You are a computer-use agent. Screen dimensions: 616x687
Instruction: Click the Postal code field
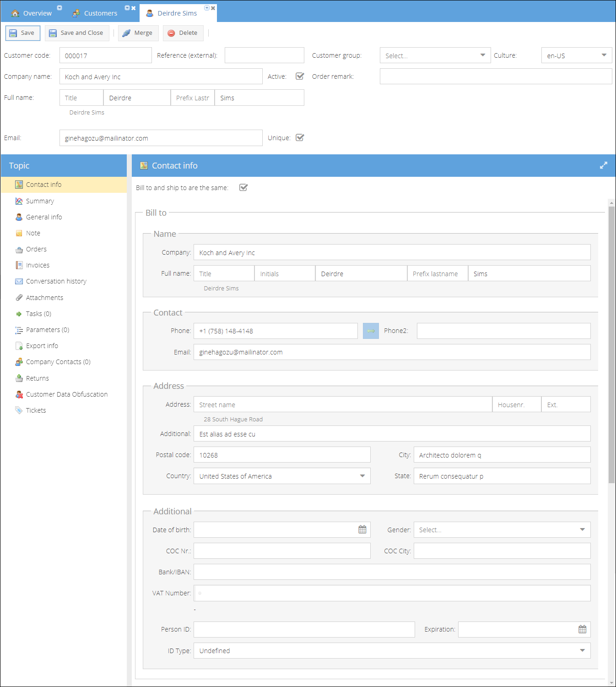coord(282,455)
